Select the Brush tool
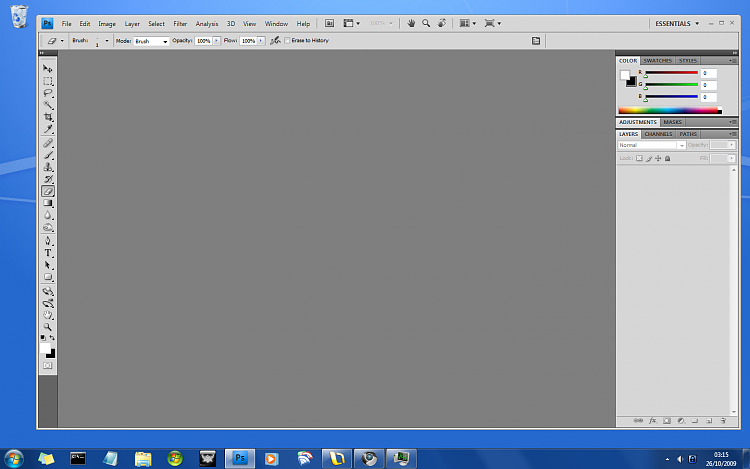 (x=47, y=155)
